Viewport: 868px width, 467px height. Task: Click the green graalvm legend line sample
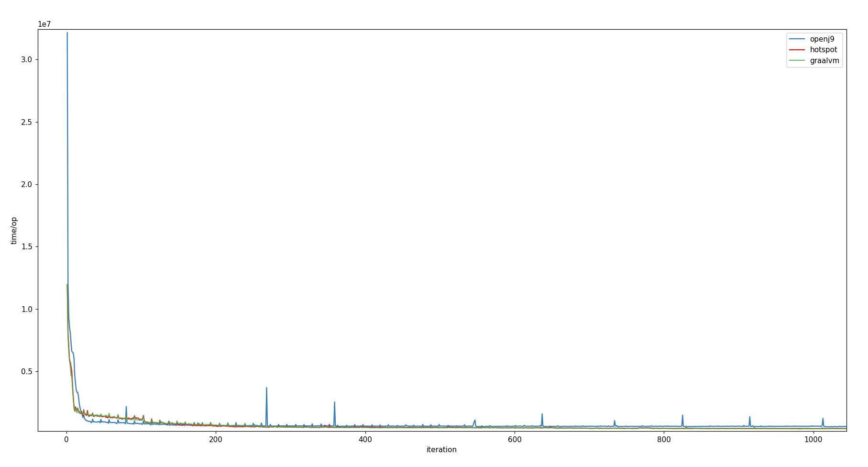tap(797, 61)
